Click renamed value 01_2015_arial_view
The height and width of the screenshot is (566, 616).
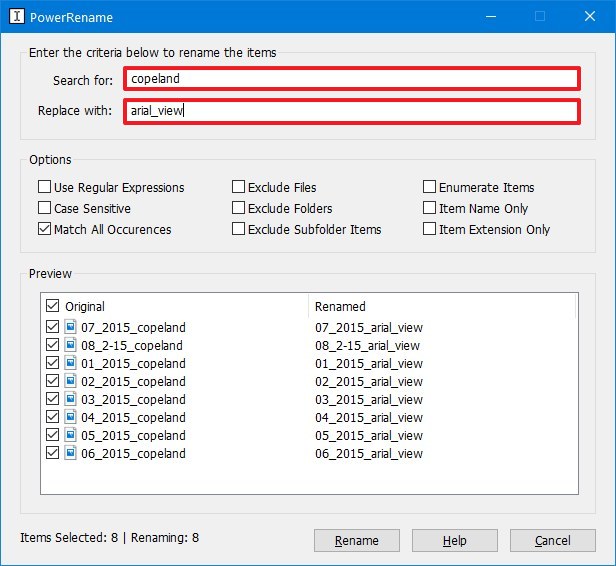pos(369,364)
